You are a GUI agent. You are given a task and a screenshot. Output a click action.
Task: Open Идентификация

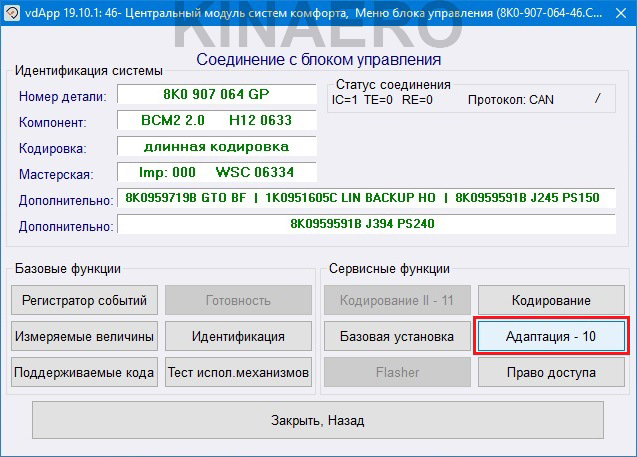click(x=238, y=336)
